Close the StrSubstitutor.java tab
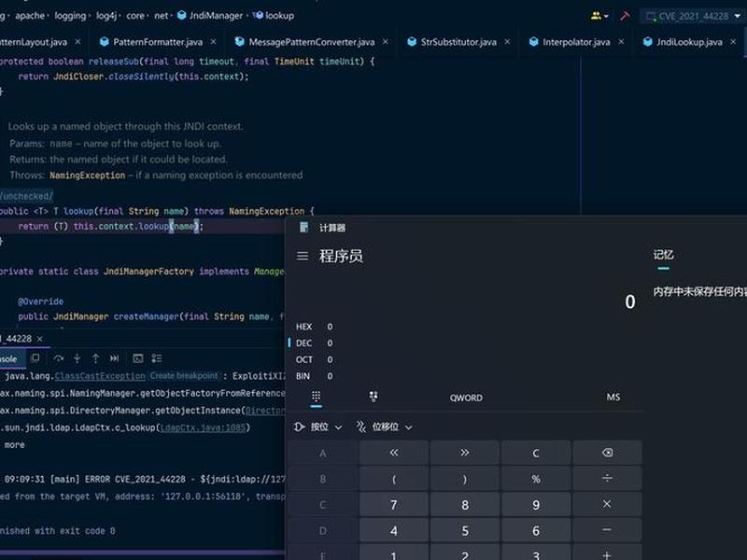This screenshot has width=747, height=560. 507,42
